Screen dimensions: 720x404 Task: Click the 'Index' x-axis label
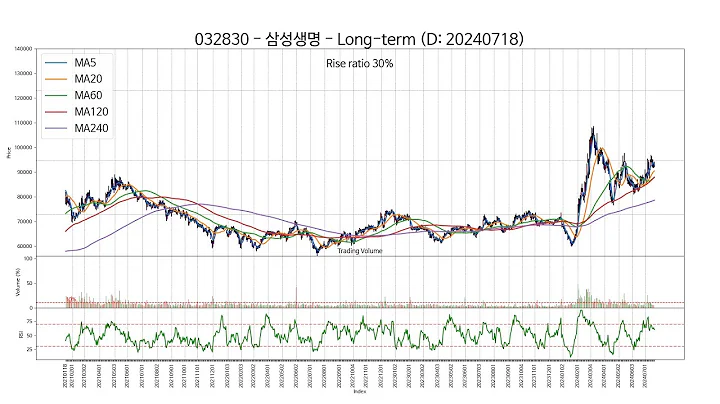pyautogui.click(x=360, y=392)
